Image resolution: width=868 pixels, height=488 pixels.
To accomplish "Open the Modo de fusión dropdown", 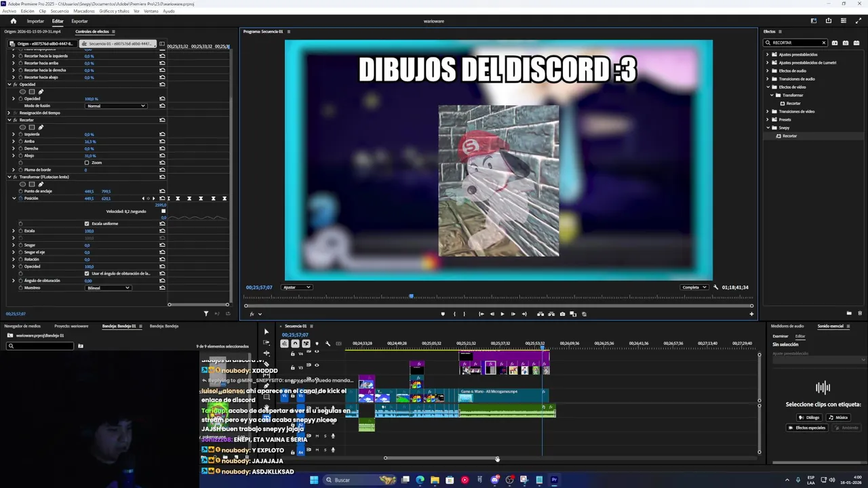I will [x=116, y=106].
